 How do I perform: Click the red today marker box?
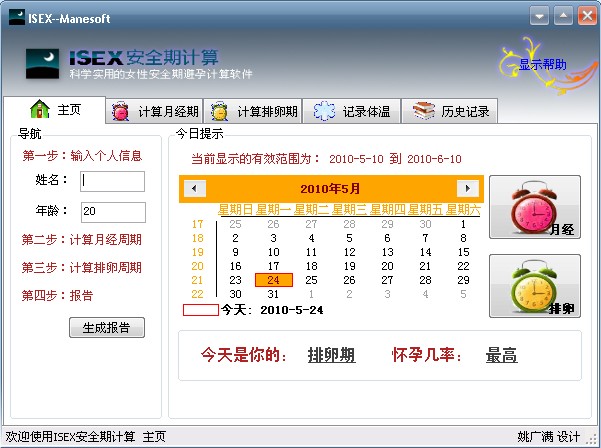pos(200,310)
